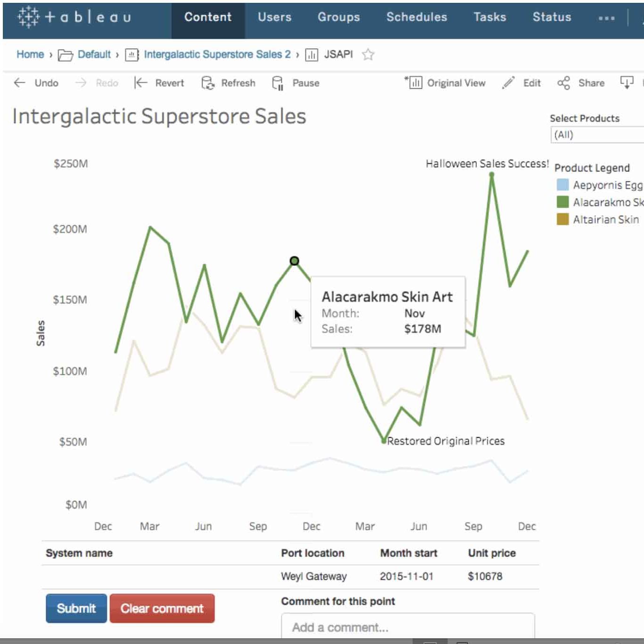The image size is (644, 644).
Task: Click the Download icon in toolbar
Action: [x=627, y=83]
